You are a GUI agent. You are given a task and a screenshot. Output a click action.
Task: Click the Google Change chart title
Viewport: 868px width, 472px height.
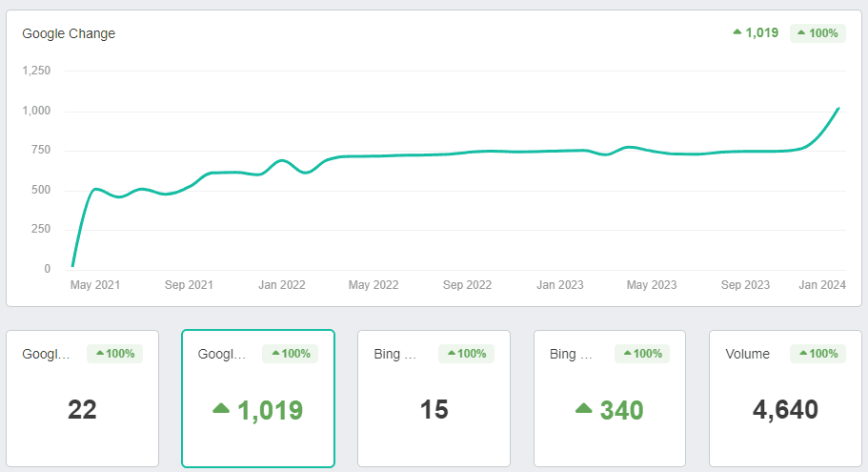pos(69,33)
